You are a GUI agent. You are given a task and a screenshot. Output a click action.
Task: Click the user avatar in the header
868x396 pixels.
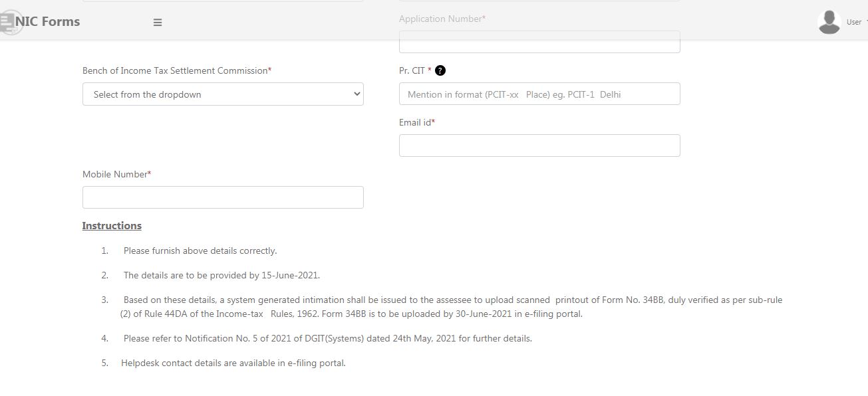point(829,21)
